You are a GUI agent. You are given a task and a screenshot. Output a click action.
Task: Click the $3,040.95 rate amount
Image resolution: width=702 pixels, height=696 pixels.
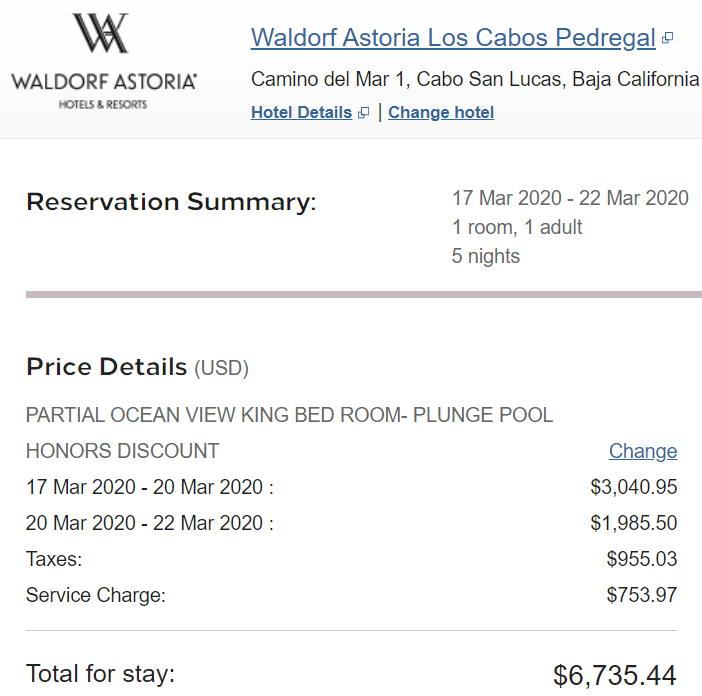pos(634,487)
